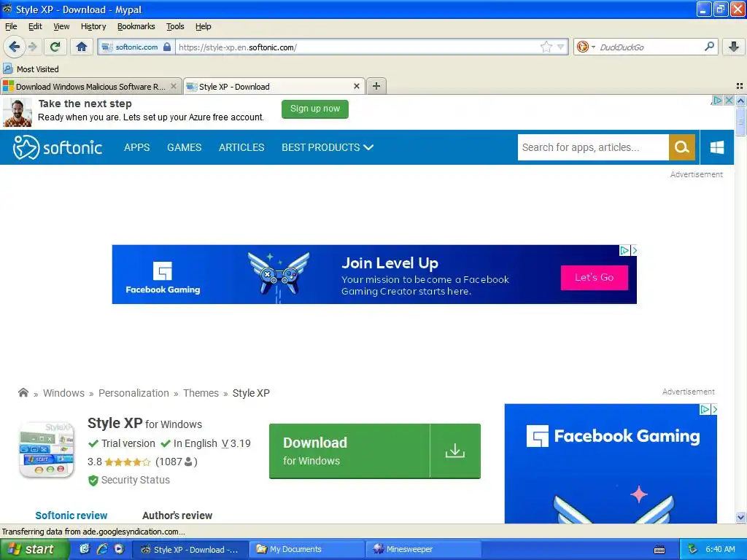Click the Softonic logo
The image size is (747, 560).
click(x=58, y=147)
